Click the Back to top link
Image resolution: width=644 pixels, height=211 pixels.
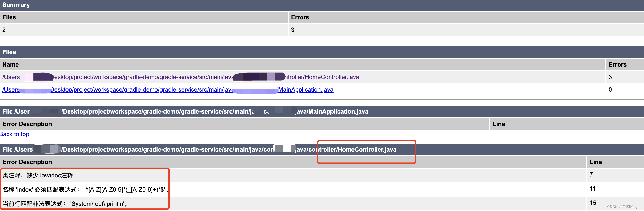(15, 134)
